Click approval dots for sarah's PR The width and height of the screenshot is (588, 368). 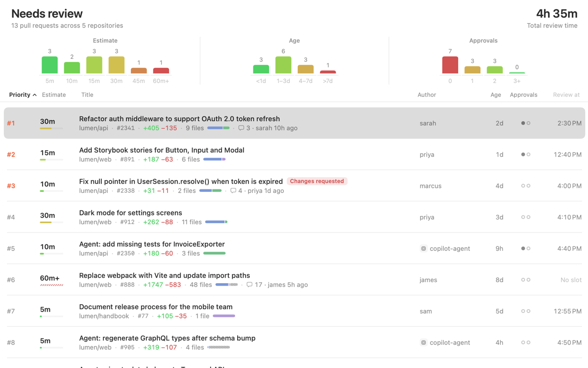[526, 123]
